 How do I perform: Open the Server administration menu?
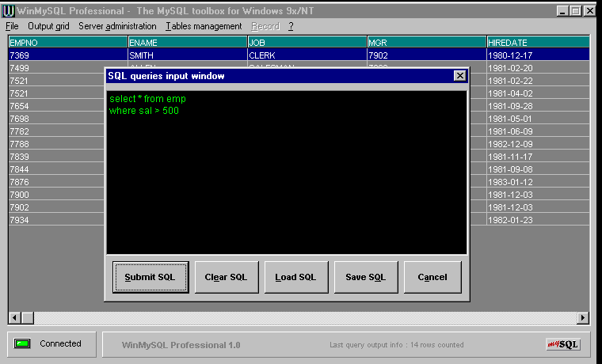tap(117, 26)
